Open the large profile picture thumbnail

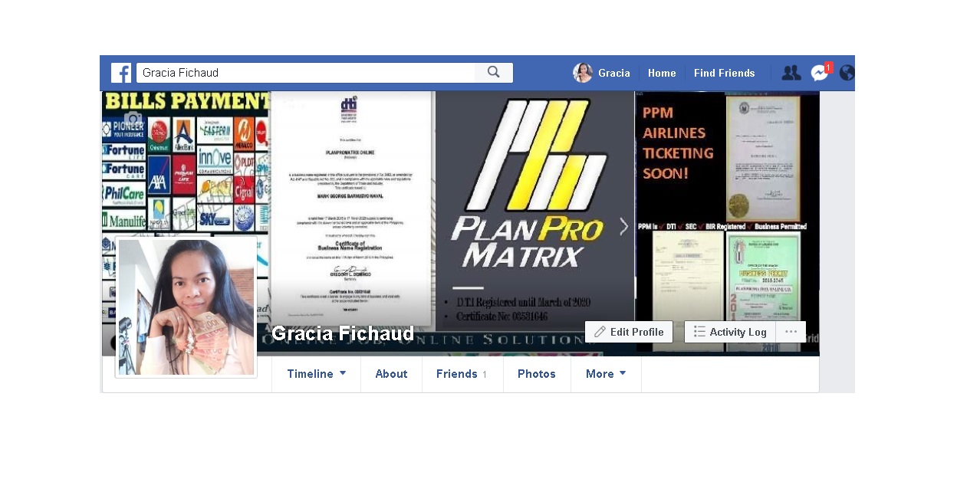click(x=186, y=307)
